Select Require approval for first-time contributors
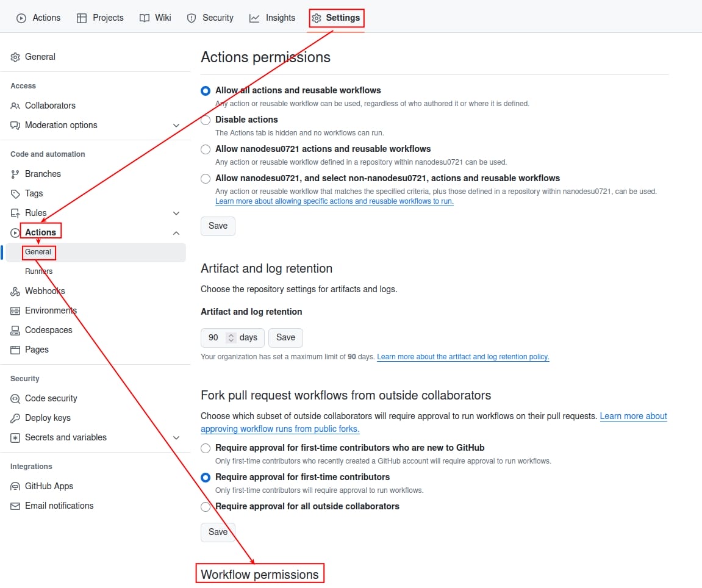This screenshot has height=588, width=702. pos(206,478)
